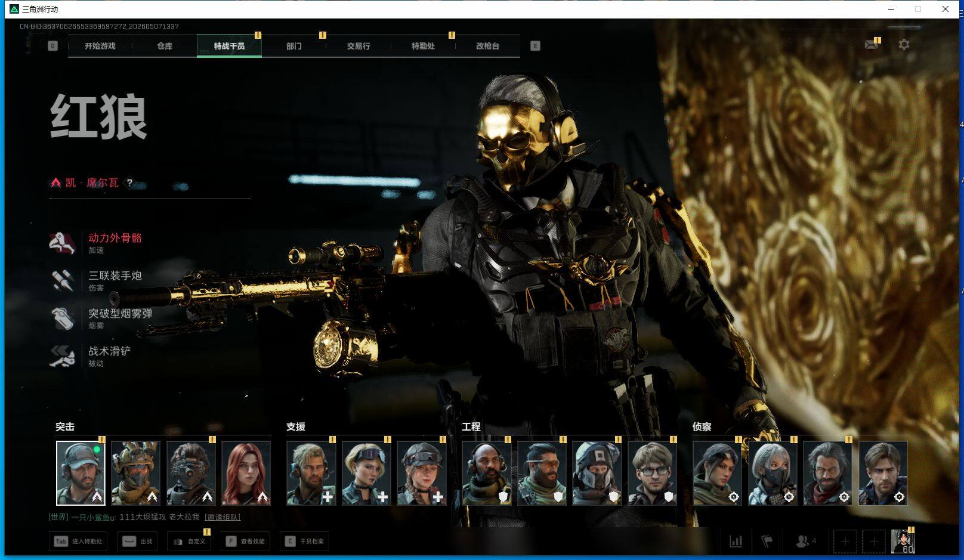Select the blond clear-glasses engineer operator portrait
Screen dimensions: 964x560
point(653,473)
